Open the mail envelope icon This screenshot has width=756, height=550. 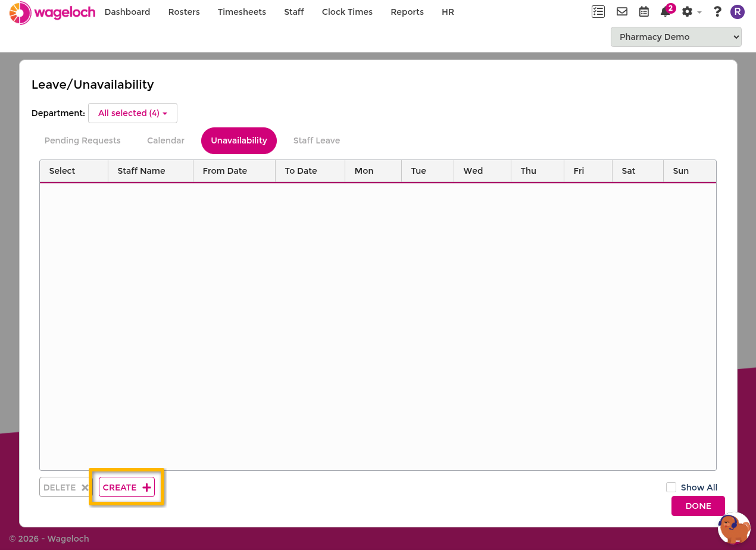point(622,11)
